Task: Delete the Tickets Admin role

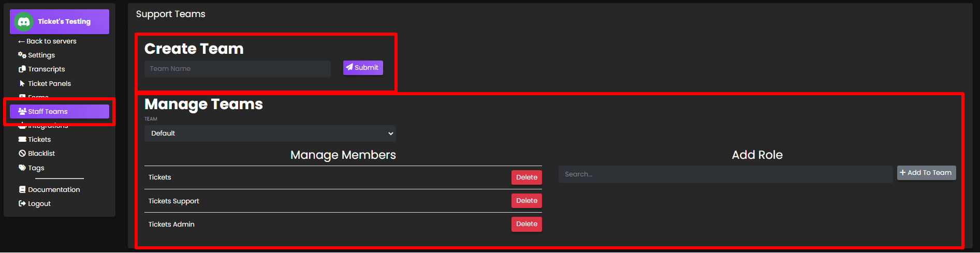Action: click(526, 224)
